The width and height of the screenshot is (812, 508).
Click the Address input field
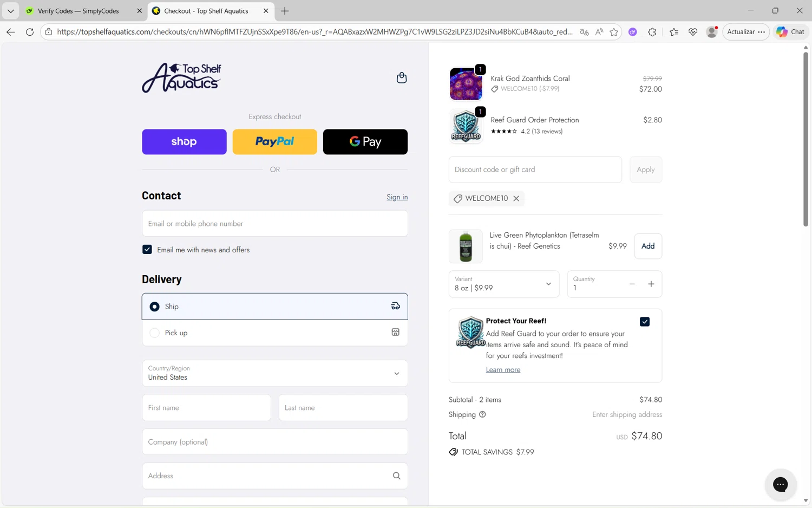(275, 476)
